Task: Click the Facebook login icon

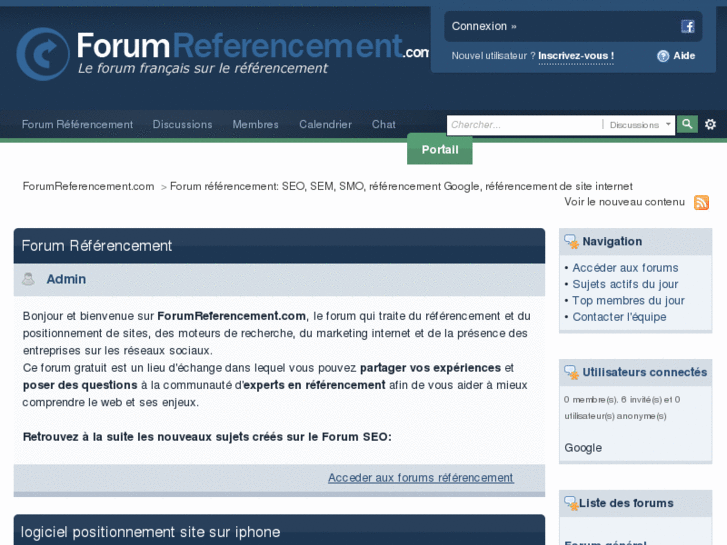Action: tap(688, 26)
